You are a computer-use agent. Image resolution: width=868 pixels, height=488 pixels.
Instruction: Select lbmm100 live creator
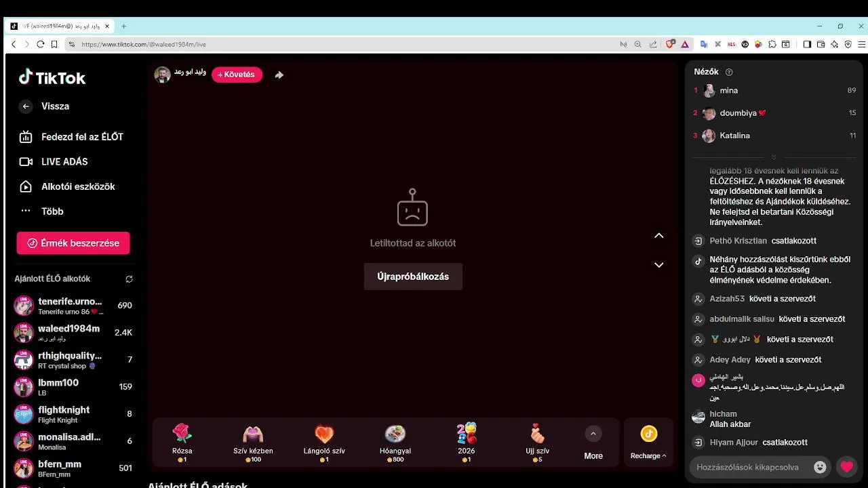pyautogui.click(x=73, y=387)
